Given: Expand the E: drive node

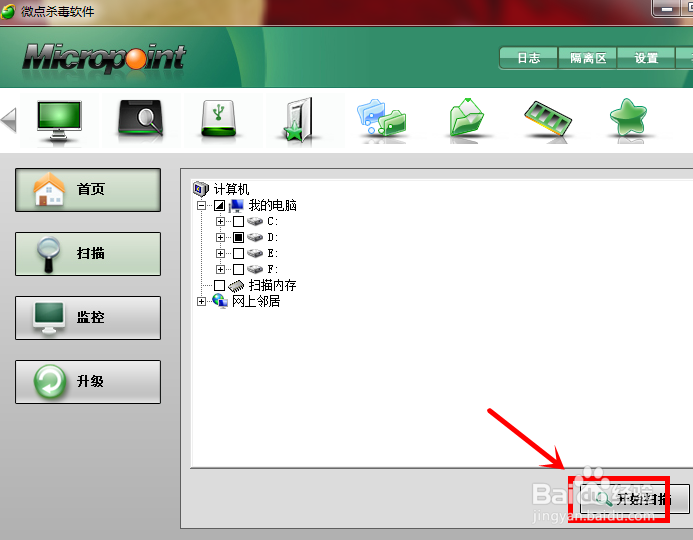Looking at the screenshot, I should coord(220,253).
